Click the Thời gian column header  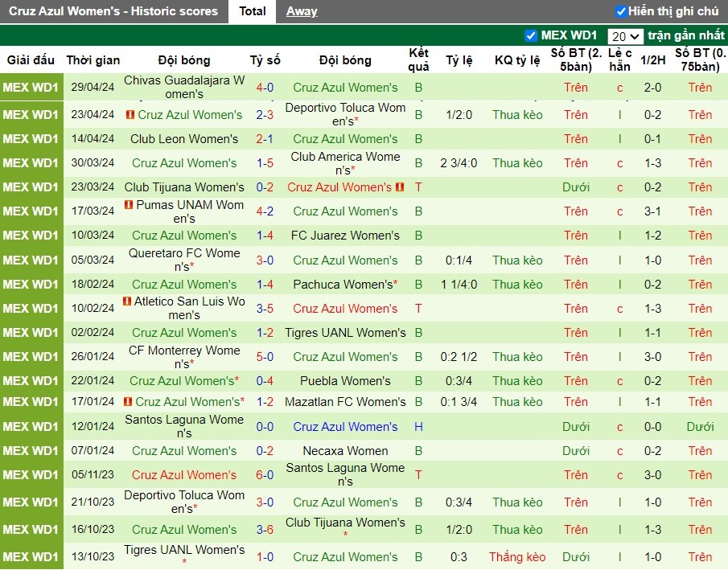pyautogui.click(x=93, y=59)
